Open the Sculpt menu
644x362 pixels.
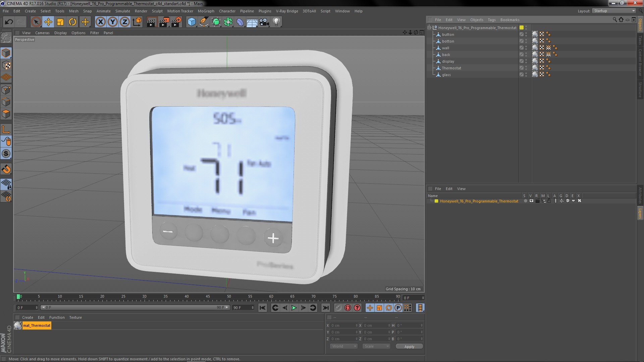(x=157, y=11)
